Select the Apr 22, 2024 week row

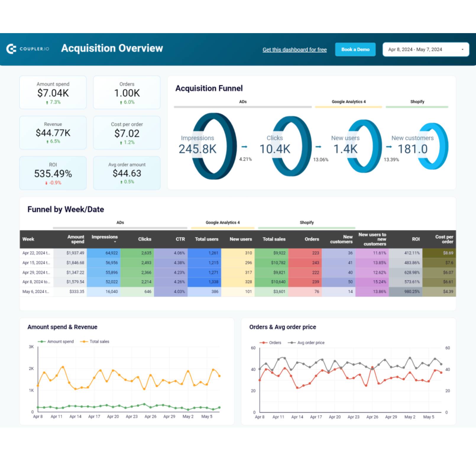click(36, 253)
